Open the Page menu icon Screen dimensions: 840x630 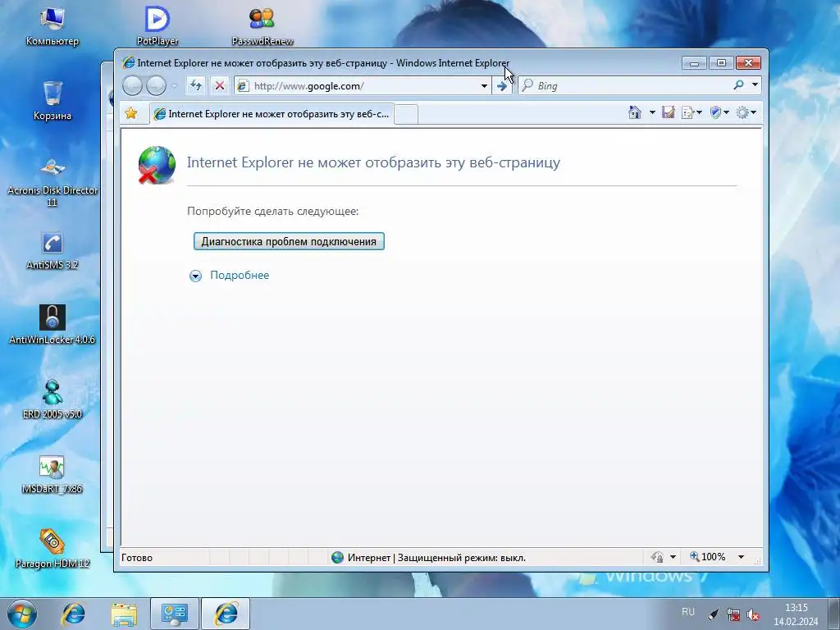pos(691,112)
